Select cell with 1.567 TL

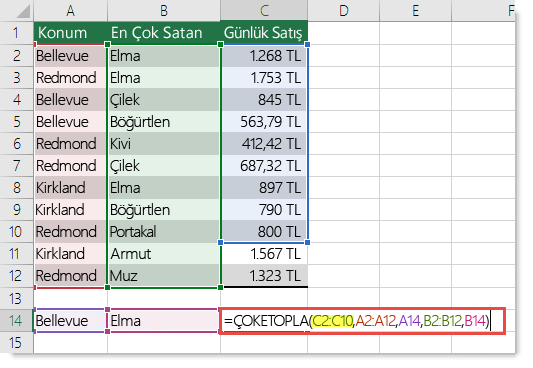tap(264, 254)
